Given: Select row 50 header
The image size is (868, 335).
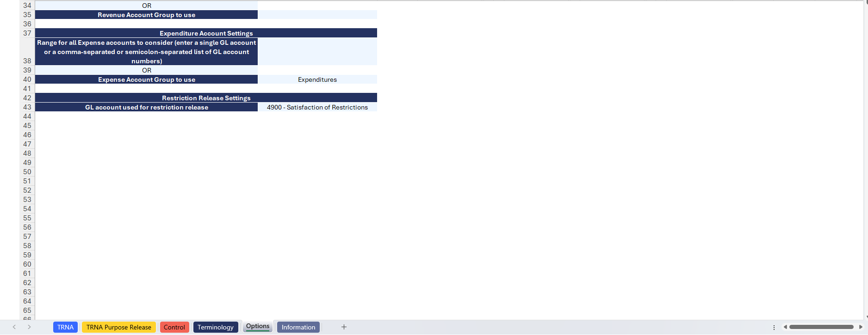Looking at the screenshot, I should (27, 172).
